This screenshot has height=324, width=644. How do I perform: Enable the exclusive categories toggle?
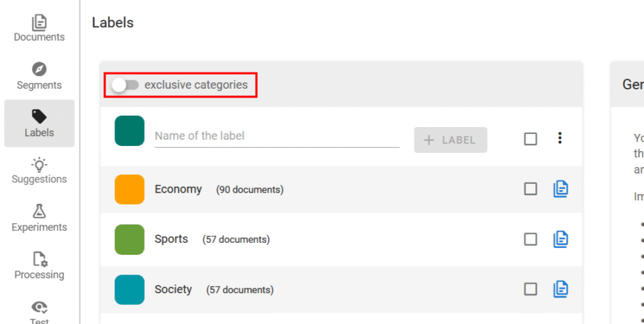click(125, 85)
